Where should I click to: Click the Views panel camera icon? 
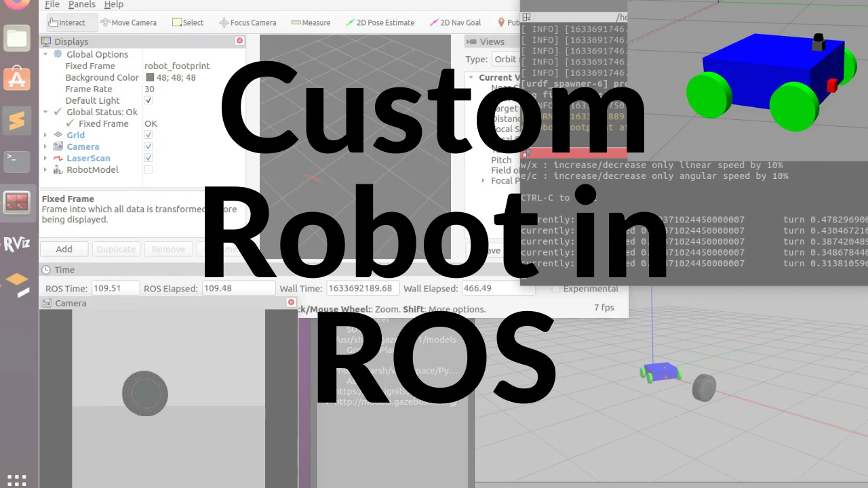coord(472,41)
